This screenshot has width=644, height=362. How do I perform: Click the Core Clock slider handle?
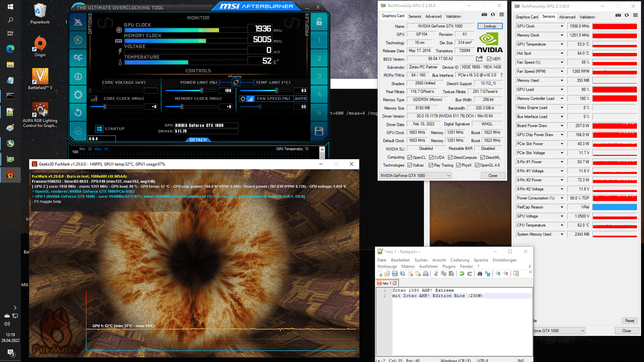[x=105, y=106]
